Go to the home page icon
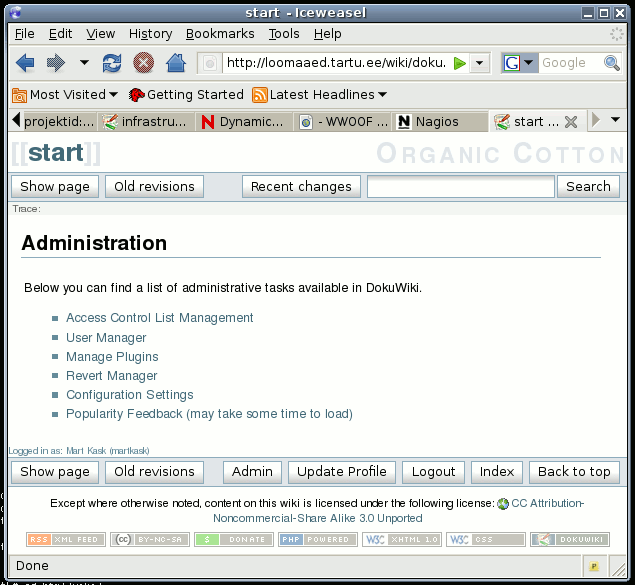 pos(176,63)
